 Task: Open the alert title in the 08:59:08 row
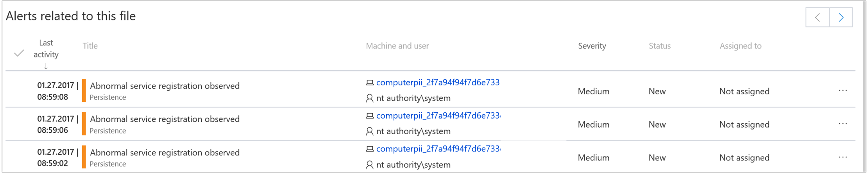165,86
